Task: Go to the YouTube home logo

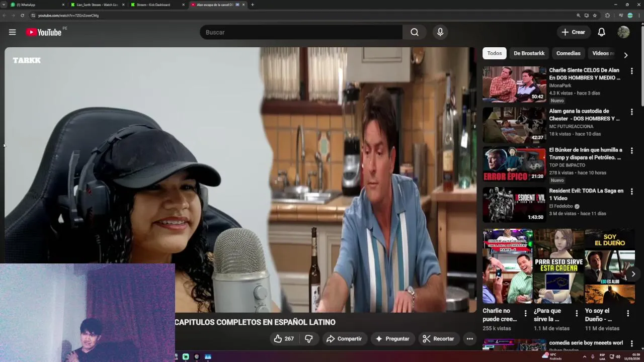Action: 44,32
